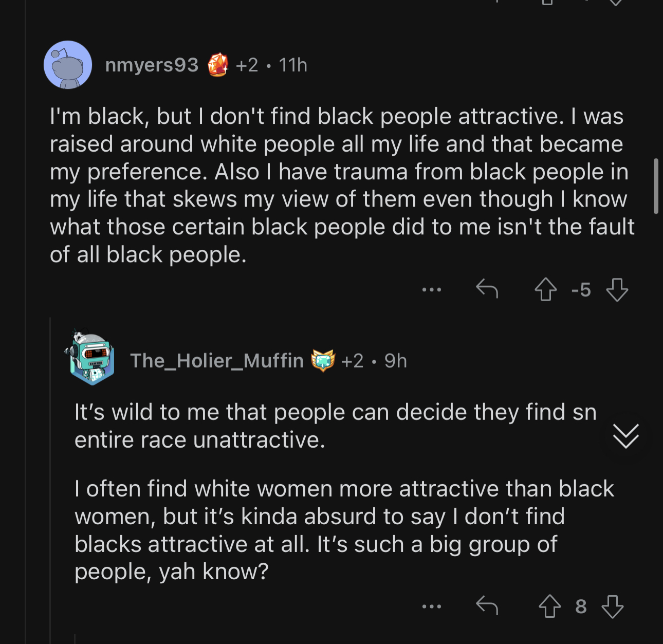Downvote nmyers93's comment

point(617,289)
